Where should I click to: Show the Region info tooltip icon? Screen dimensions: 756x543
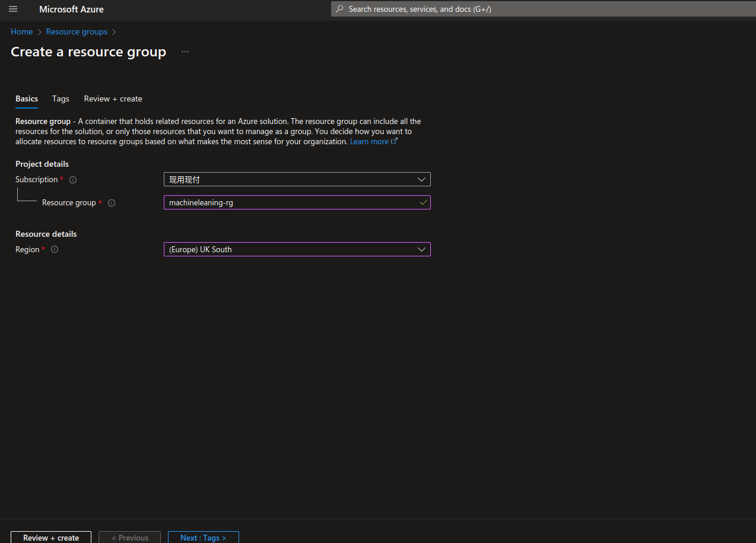pyautogui.click(x=55, y=250)
